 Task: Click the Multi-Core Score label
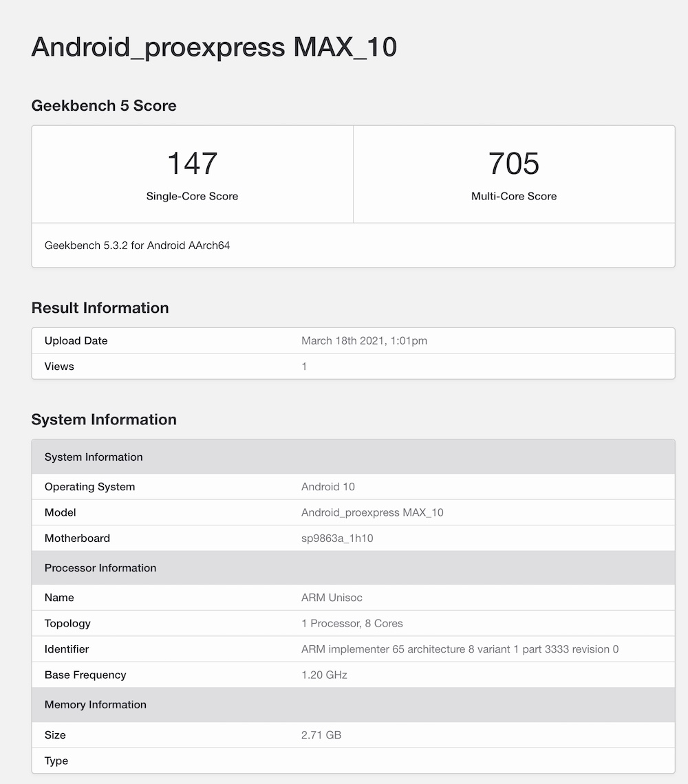click(x=514, y=196)
